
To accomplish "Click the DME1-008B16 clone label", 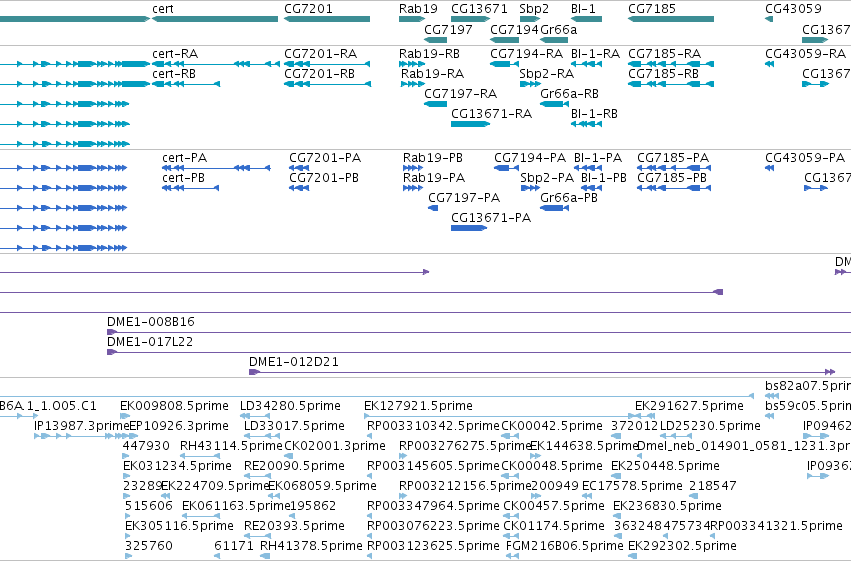I will (x=150, y=322).
